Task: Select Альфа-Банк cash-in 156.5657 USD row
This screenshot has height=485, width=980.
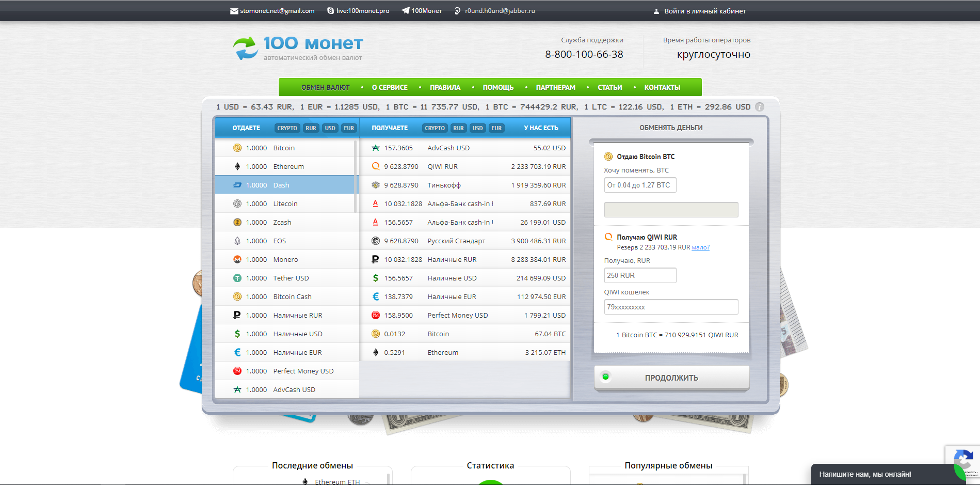Action: pyautogui.click(x=465, y=222)
